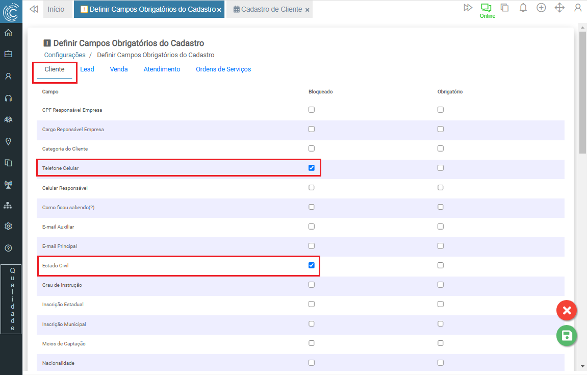The image size is (588, 375).
Task: Click the green save floppy disk button
Action: click(566, 335)
